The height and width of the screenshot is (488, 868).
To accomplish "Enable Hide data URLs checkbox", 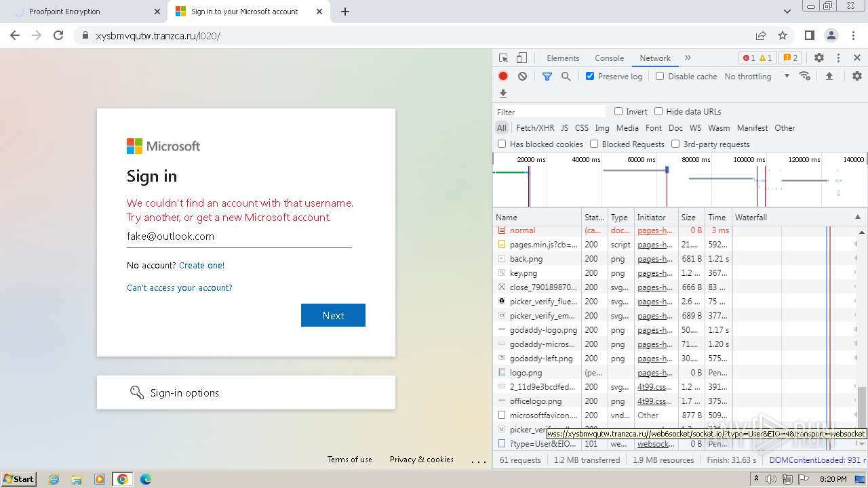I will point(658,111).
